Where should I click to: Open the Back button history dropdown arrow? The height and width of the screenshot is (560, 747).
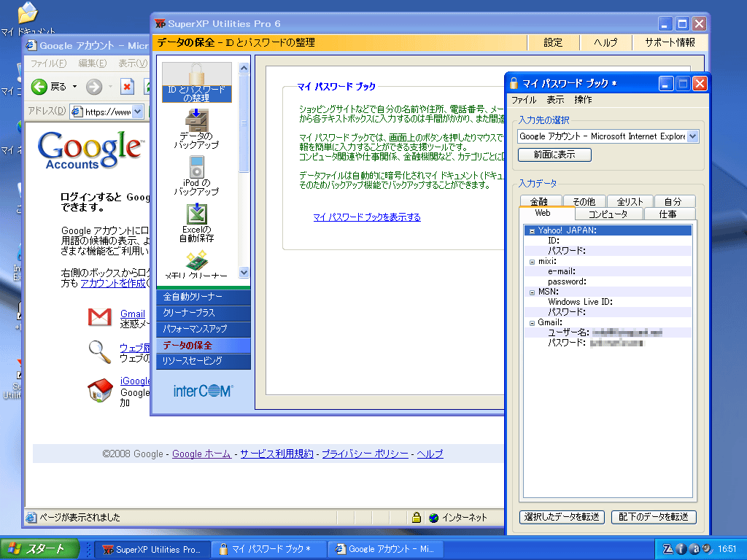[75, 87]
